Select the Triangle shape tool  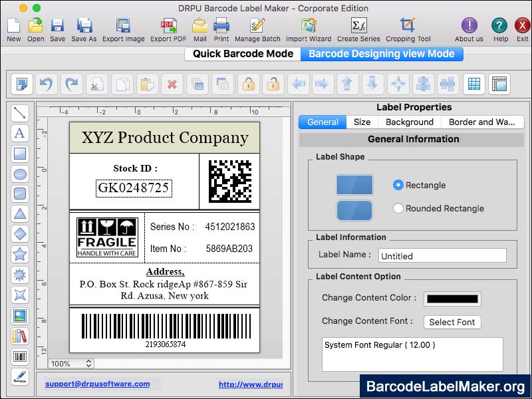20,213
